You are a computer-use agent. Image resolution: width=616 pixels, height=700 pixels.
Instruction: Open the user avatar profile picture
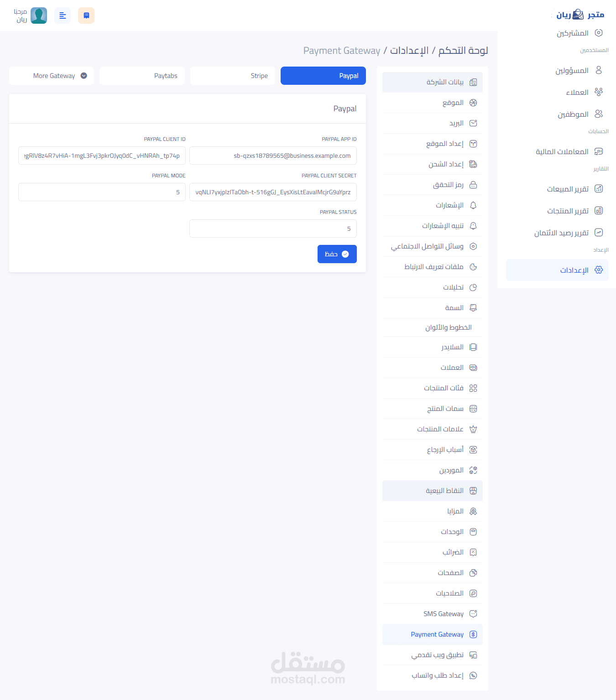(39, 16)
